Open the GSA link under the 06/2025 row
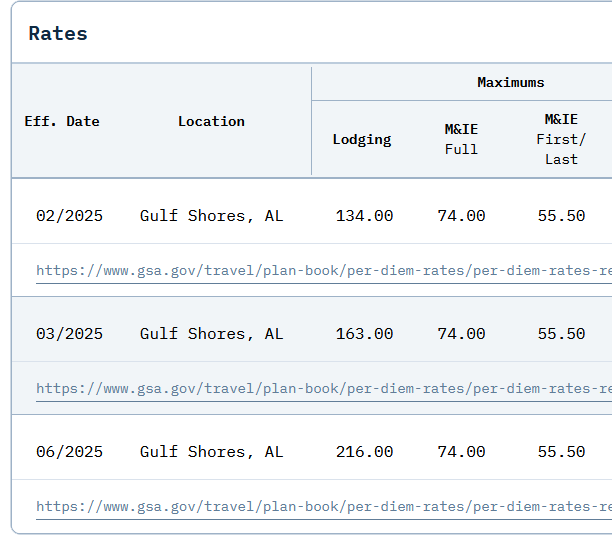The image size is (612, 535). pos(324,507)
